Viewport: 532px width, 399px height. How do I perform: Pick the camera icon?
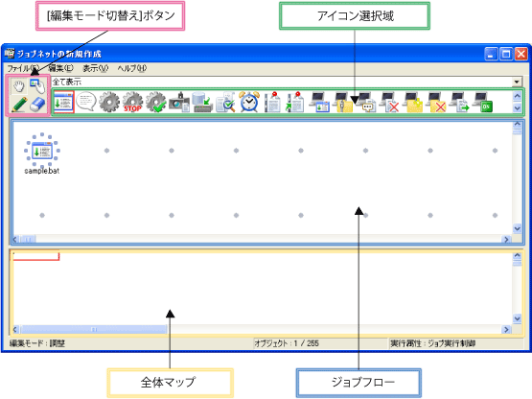click(179, 102)
